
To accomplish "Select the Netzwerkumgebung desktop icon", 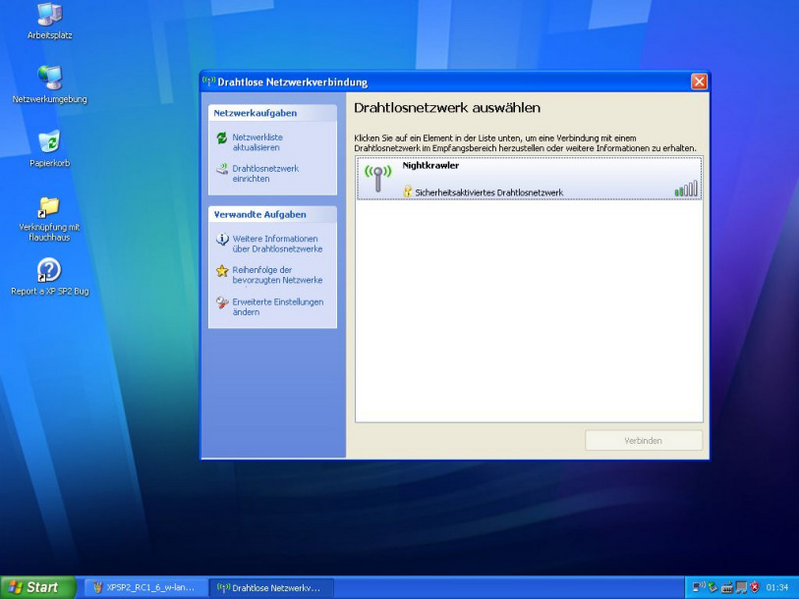I will (49, 78).
